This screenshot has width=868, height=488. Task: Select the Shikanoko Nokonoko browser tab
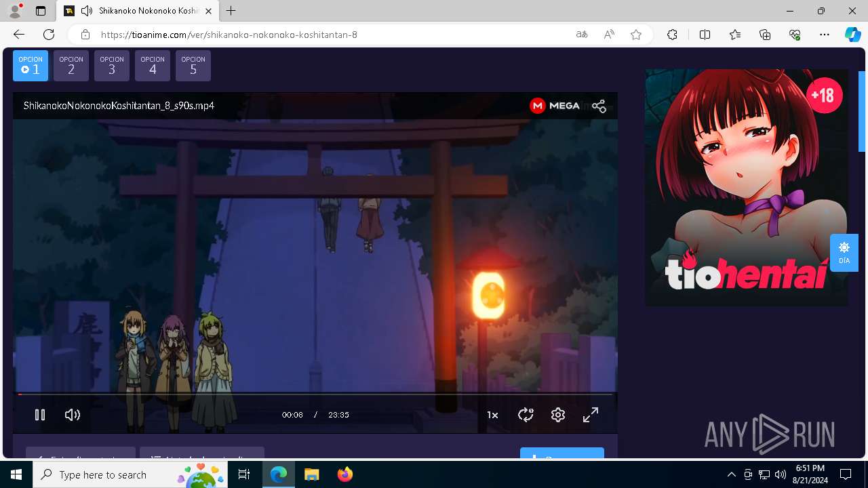pyautogui.click(x=138, y=11)
